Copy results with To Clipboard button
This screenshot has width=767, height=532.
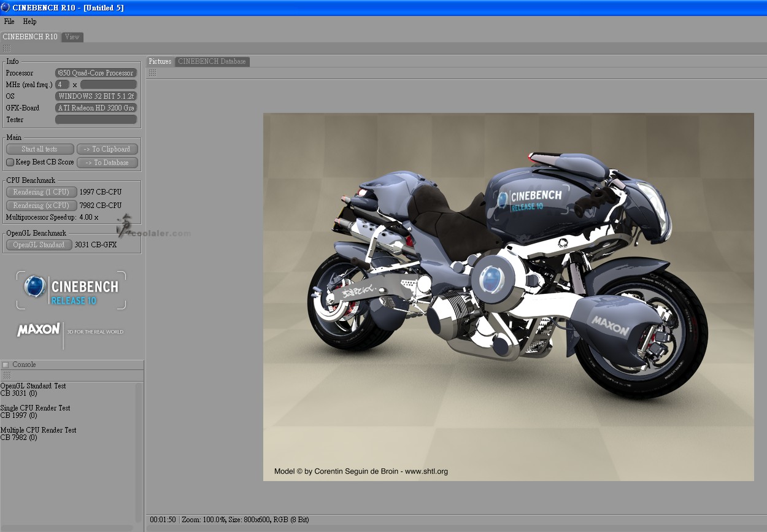click(107, 149)
